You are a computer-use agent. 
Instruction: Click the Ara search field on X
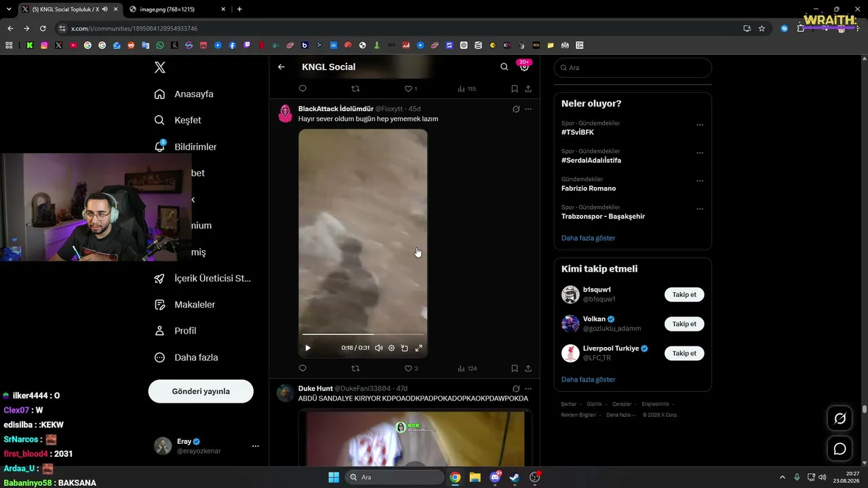click(x=633, y=68)
